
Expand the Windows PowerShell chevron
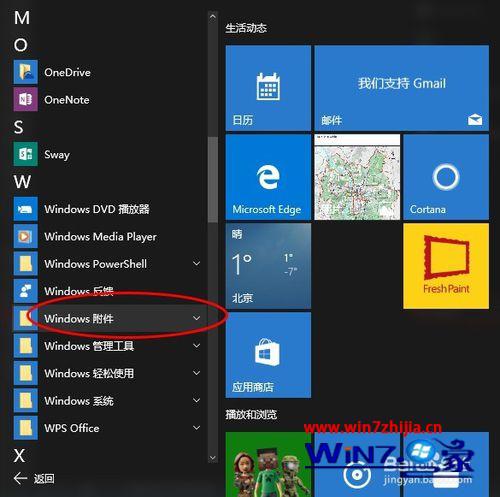click(x=197, y=263)
